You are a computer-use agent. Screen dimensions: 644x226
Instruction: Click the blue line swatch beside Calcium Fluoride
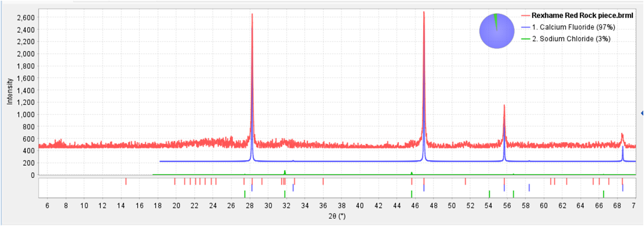pos(526,27)
